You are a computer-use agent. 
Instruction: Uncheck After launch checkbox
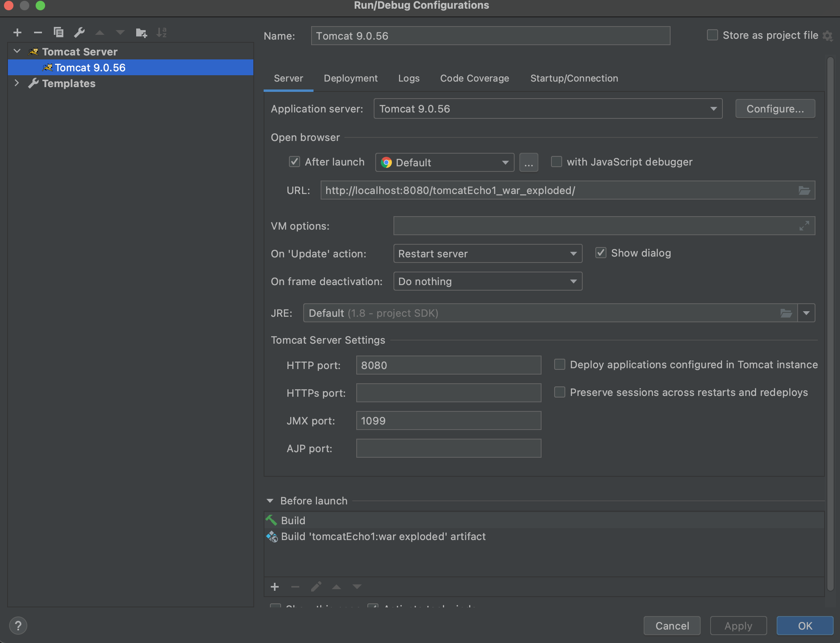pyautogui.click(x=295, y=162)
